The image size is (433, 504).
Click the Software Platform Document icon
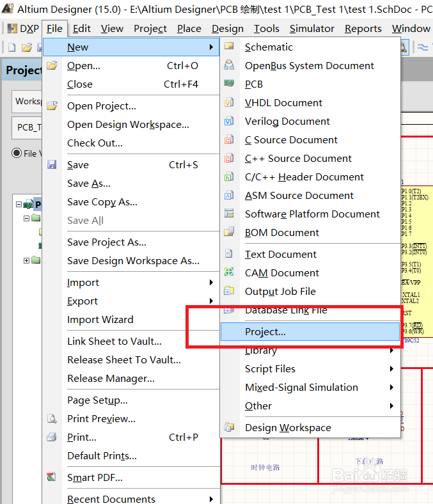coord(229,214)
